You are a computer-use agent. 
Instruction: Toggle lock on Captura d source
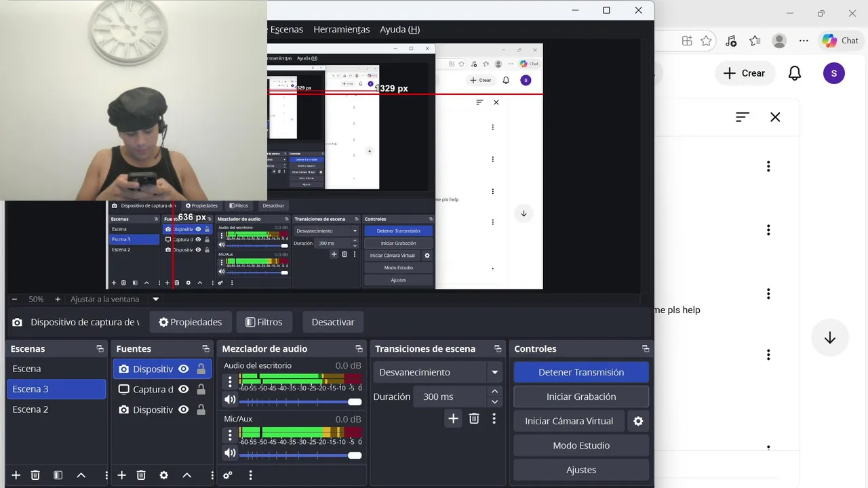point(201,390)
